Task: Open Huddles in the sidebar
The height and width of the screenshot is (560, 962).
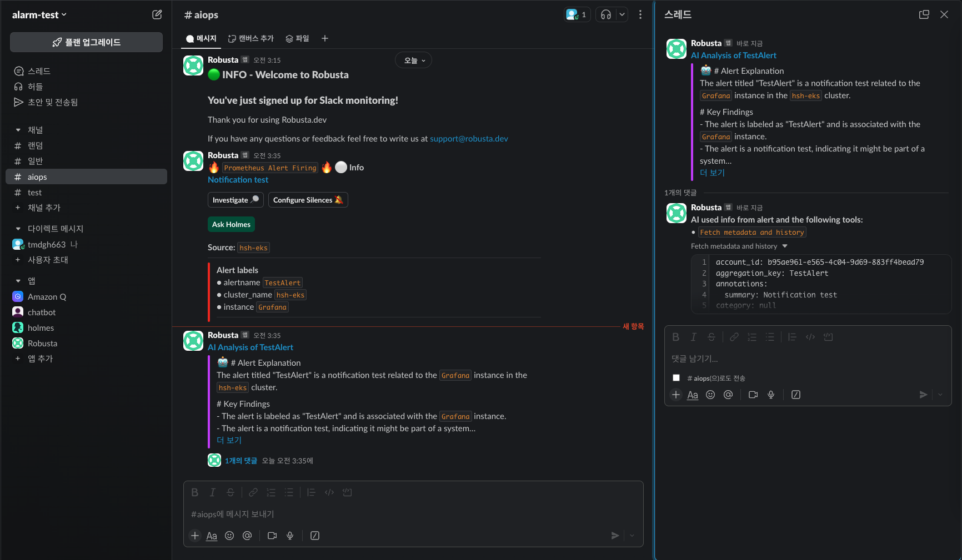Action: pyautogui.click(x=86, y=87)
